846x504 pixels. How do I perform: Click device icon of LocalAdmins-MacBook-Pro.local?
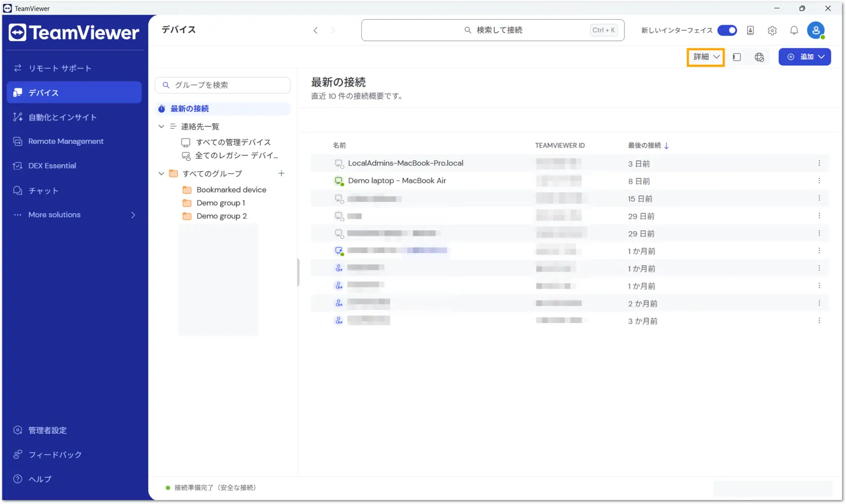tap(339, 163)
